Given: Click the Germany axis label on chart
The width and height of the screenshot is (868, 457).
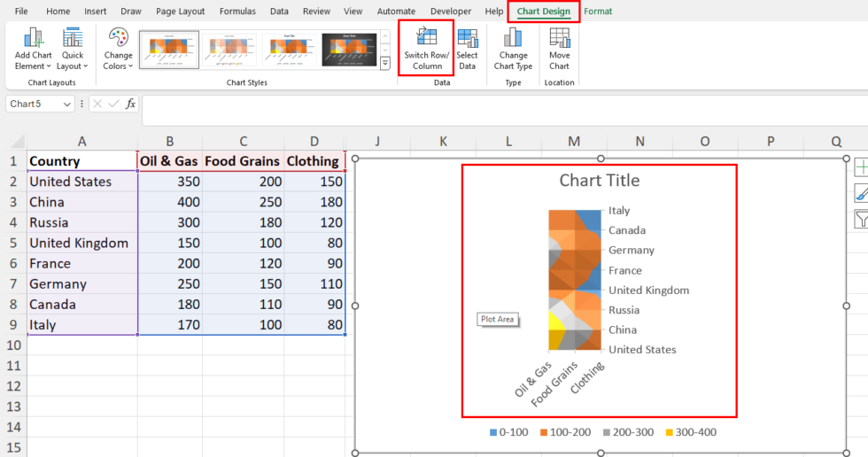Looking at the screenshot, I should (x=631, y=250).
